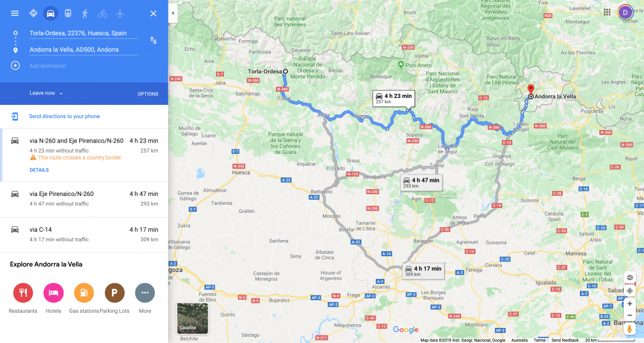Click Send directions to your phone
Viewport: 644px width, 343px height.
[65, 116]
